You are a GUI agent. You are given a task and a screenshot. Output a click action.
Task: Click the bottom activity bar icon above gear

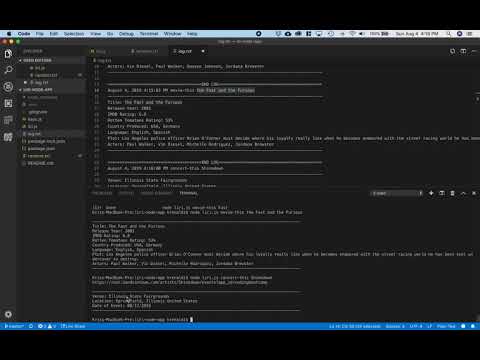(x=8, y=137)
